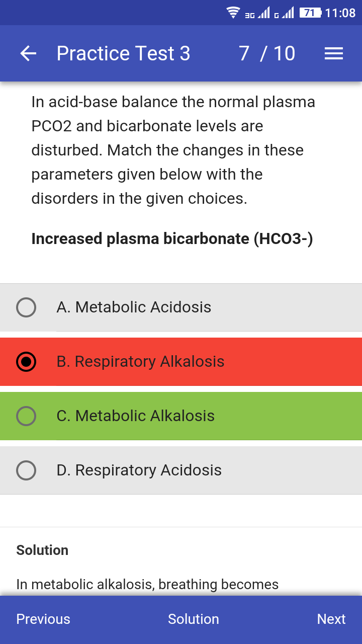Image resolution: width=362 pixels, height=644 pixels.
Task: Tap the 3G signal strength icon
Action: coord(257,13)
